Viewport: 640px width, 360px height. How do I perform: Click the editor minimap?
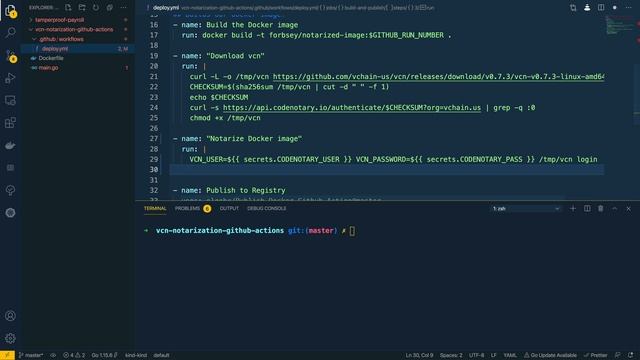pos(619,25)
